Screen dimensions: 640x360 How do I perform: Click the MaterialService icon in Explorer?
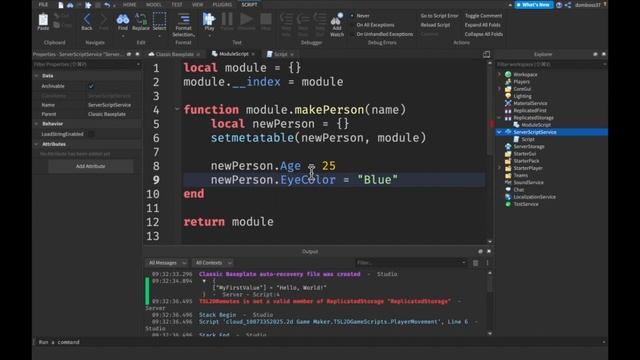[508, 103]
